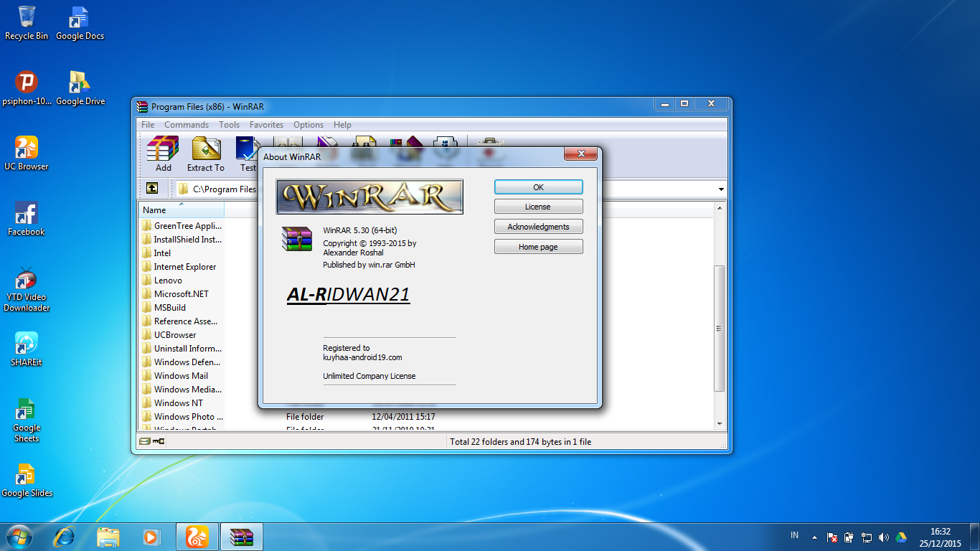980x551 pixels.
Task: Click the Name column header
Action: tap(182, 209)
